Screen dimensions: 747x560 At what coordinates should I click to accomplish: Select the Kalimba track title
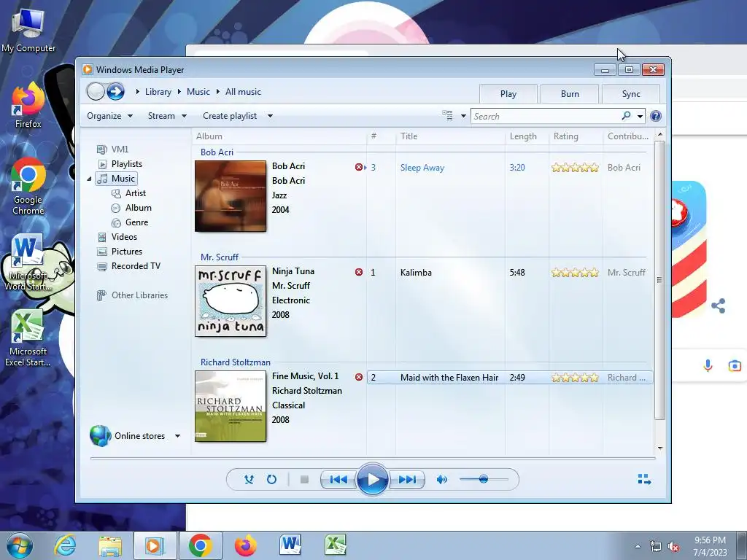[x=416, y=273]
